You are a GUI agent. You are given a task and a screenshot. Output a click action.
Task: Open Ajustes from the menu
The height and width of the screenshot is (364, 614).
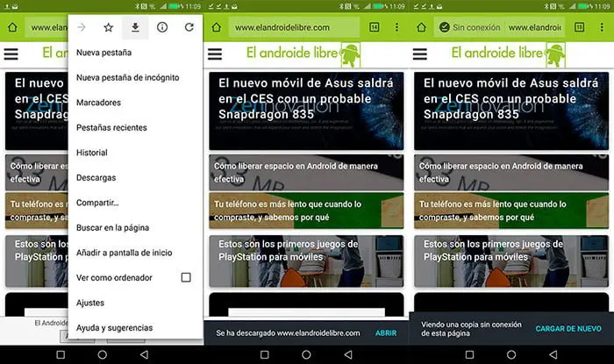[x=135, y=303]
